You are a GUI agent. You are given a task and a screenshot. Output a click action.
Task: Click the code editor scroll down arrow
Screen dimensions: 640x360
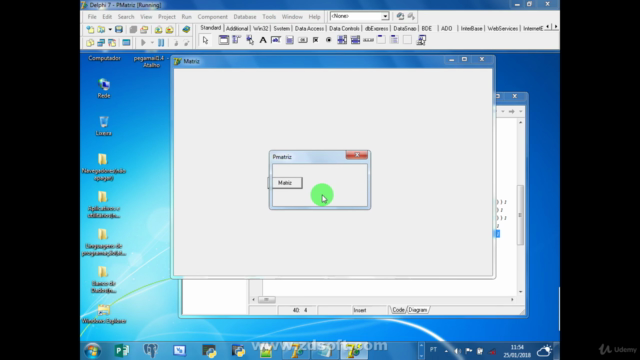pos(520,291)
